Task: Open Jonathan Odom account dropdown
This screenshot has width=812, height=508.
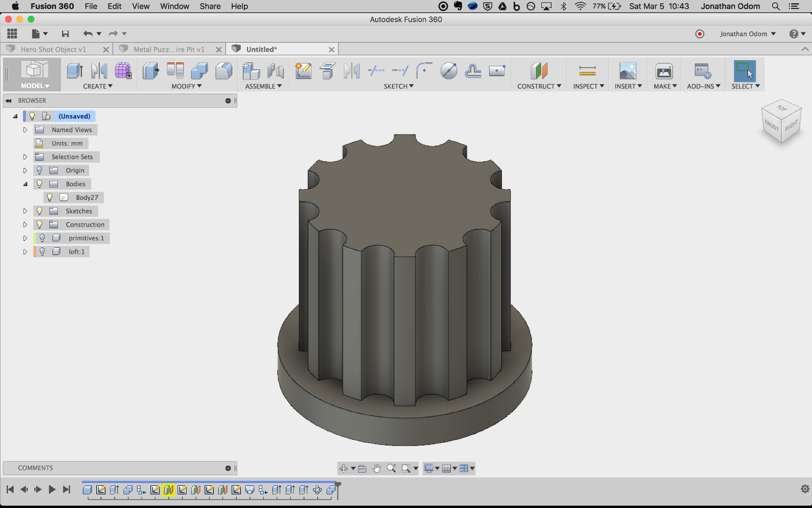Action: (747, 34)
